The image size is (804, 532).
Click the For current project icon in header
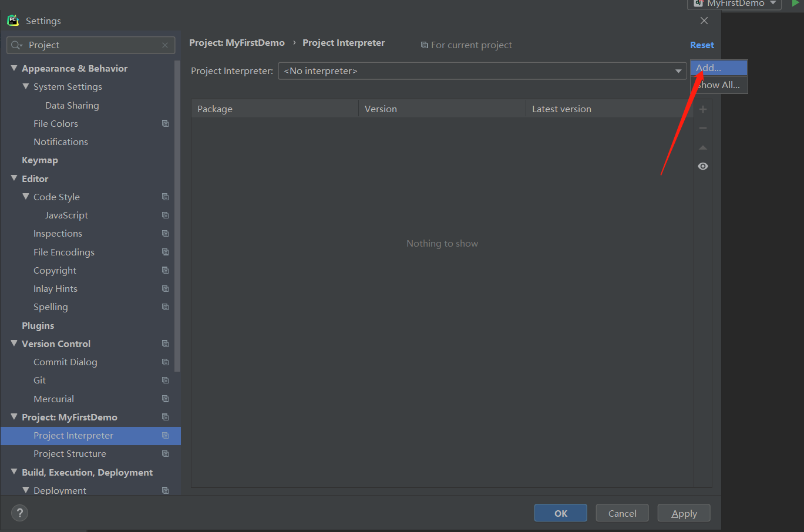(424, 45)
